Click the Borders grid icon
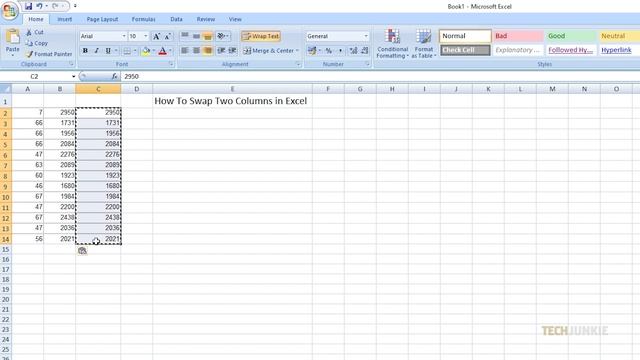The image size is (640, 360). (127, 51)
